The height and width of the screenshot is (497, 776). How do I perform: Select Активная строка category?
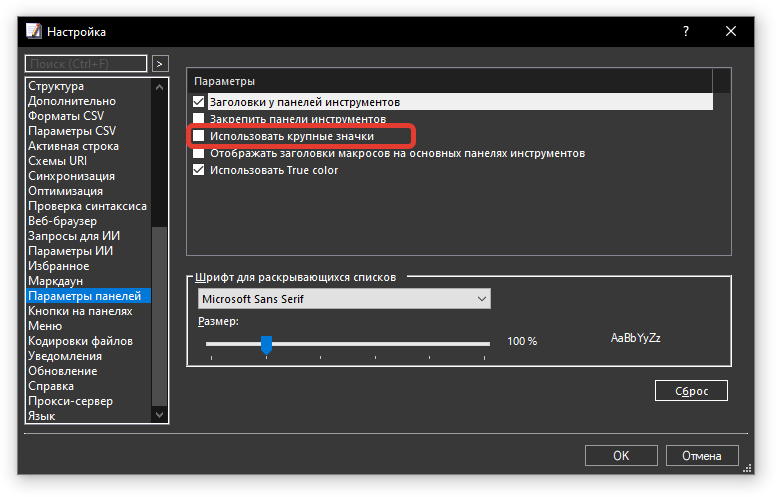pos(89,146)
